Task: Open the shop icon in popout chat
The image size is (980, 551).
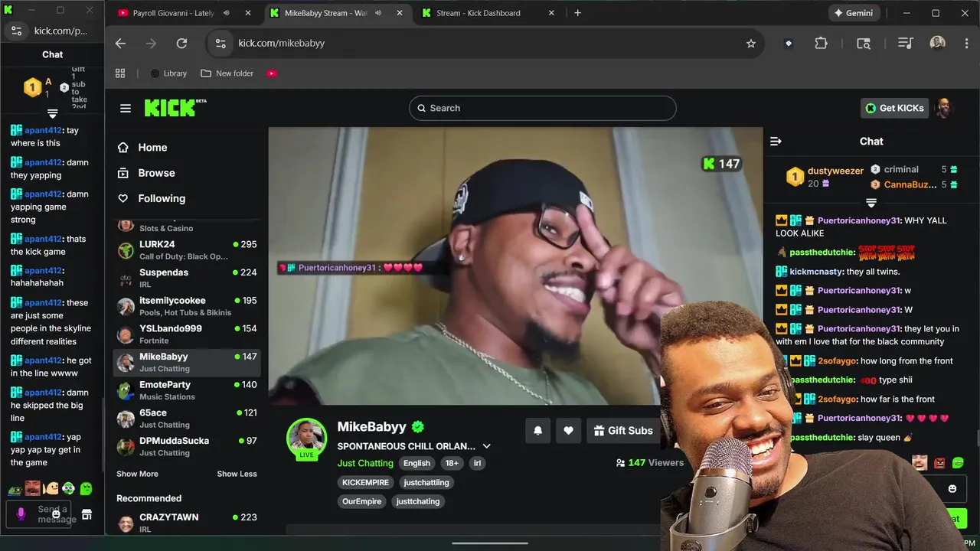Action: tap(87, 514)
